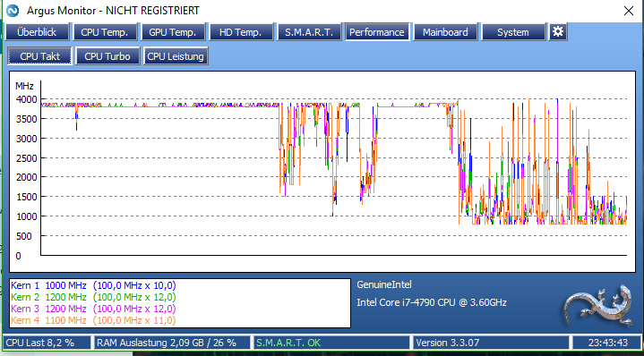Open the Mainboard tab

click(x=445, y=32)
